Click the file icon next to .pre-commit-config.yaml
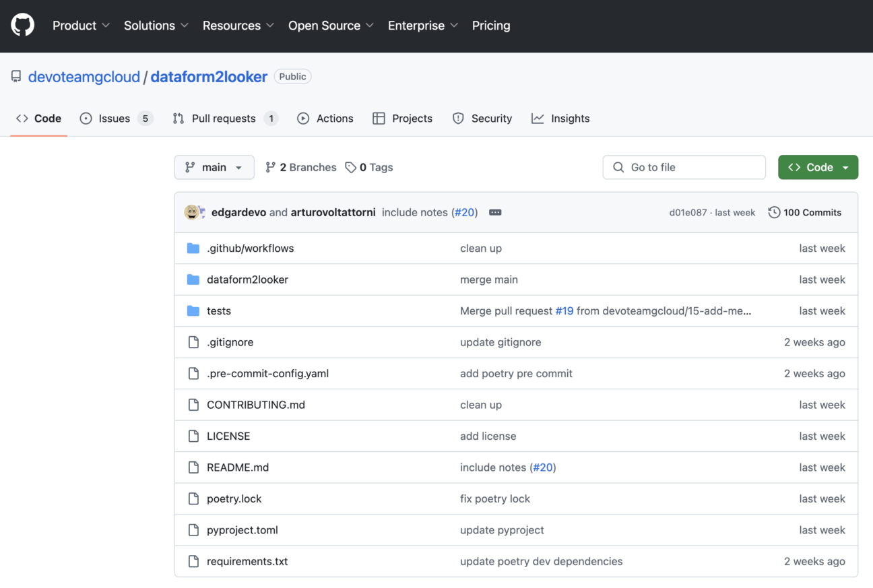873x588 pixels. point(193,374)
